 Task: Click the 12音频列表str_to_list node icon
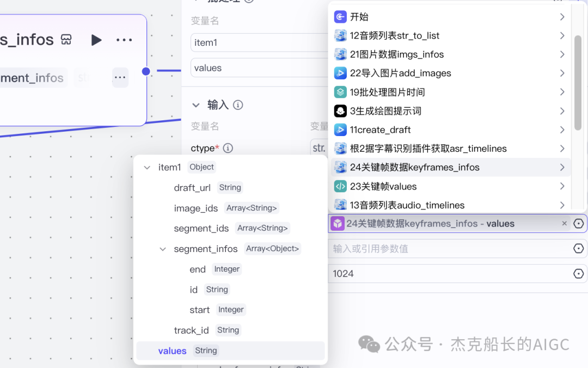tap(340, 35)
